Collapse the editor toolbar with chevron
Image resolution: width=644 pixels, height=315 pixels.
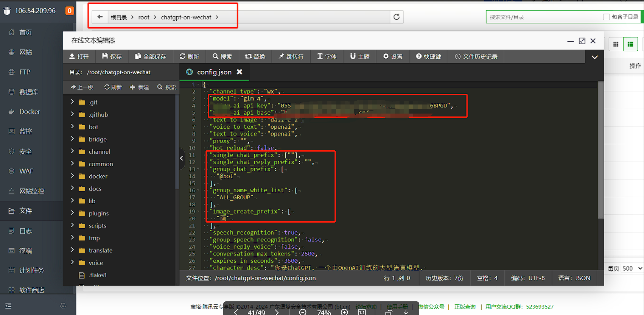click(594, 57)
